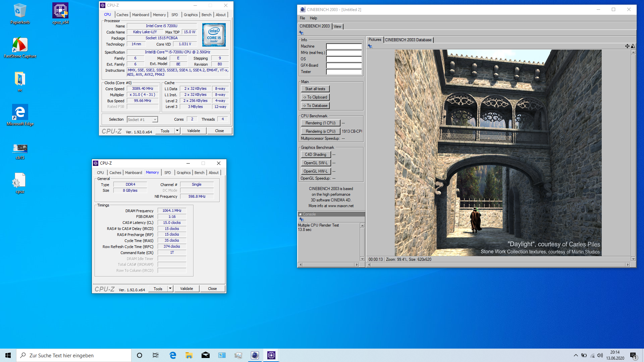Click the picture panel horizontal scrollbar left arrow
This screenshot has width=644, height=362.
tap(369, 264)
